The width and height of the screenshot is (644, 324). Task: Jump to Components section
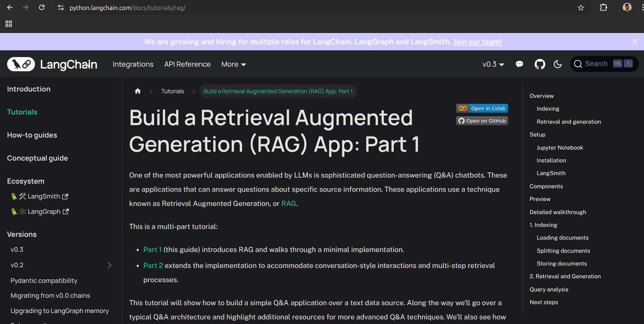pos(546,186)
